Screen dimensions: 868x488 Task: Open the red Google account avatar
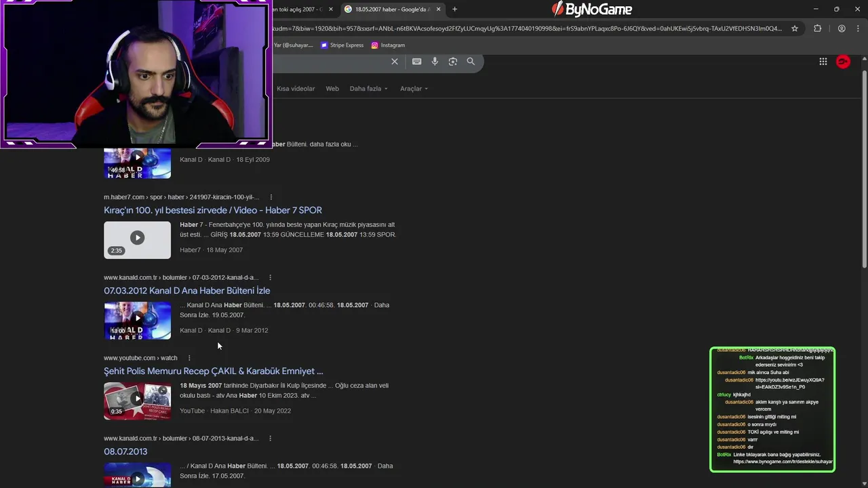[x=843, y=62]
